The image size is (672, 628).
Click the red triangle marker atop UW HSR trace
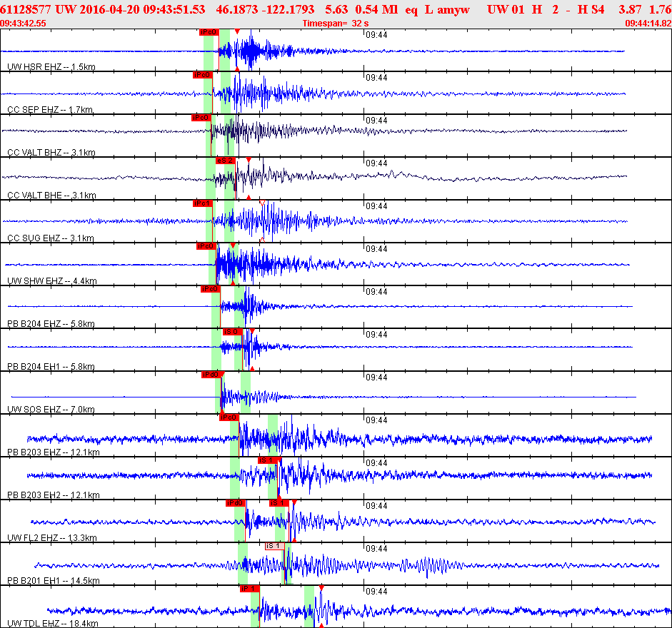click(237, 32)
